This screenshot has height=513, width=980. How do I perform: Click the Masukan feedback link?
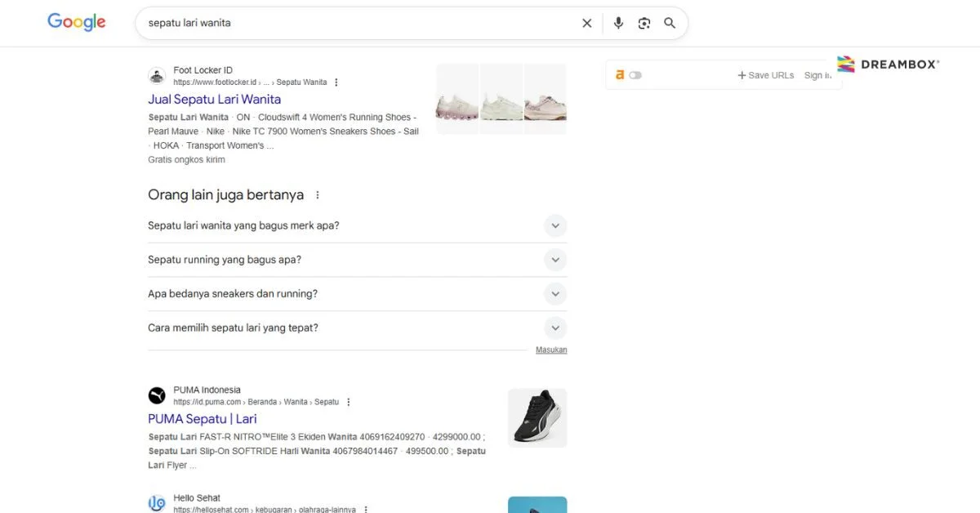click(x=551, y=350)
